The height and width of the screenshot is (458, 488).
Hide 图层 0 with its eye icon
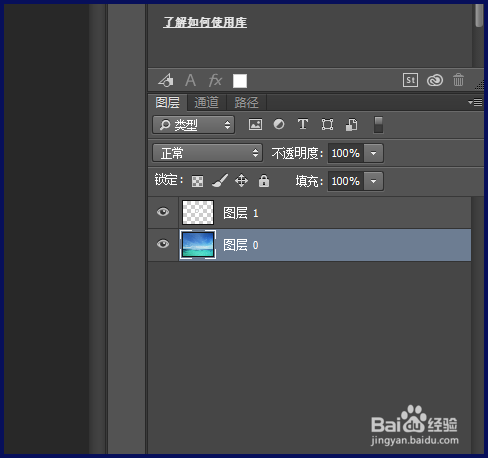point(163,244)
